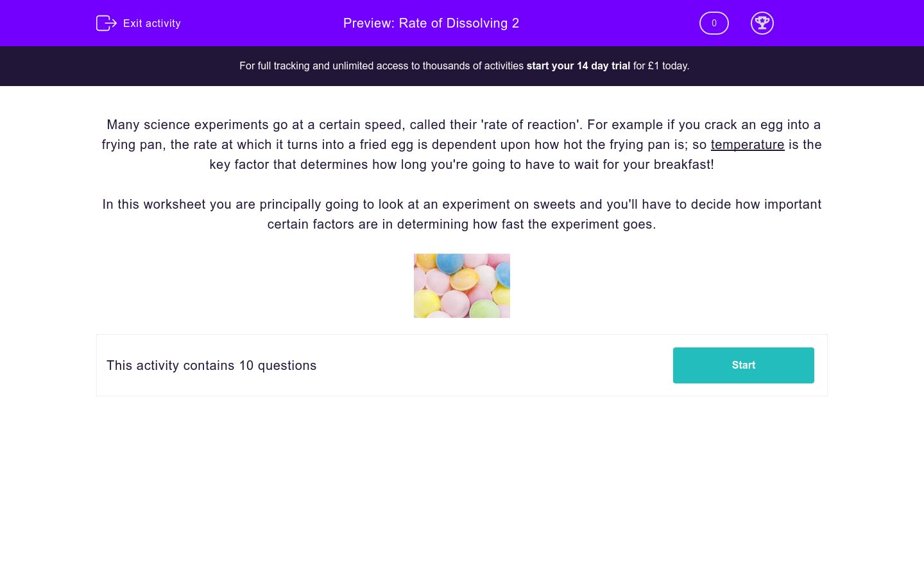This screenshot has width=924, height=578.
Task: Open the underlined 'temperature' link
Action: click(747, 144)
